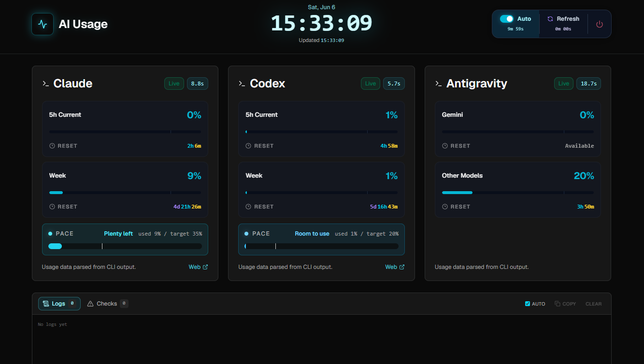Click the Clear logs button
This screenshot has height=364, width=644.
(594, 304)
